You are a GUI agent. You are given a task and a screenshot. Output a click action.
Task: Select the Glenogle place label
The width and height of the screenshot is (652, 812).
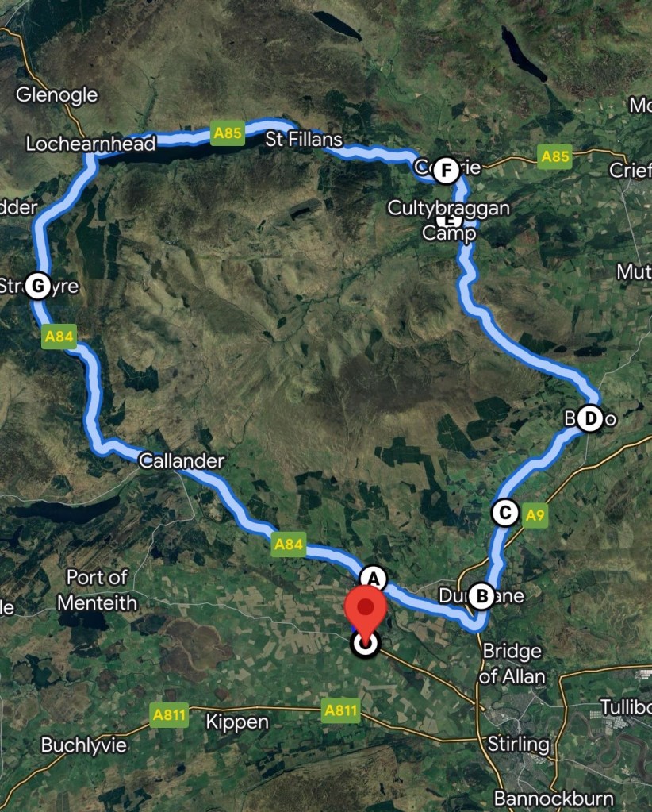[57, 95]
